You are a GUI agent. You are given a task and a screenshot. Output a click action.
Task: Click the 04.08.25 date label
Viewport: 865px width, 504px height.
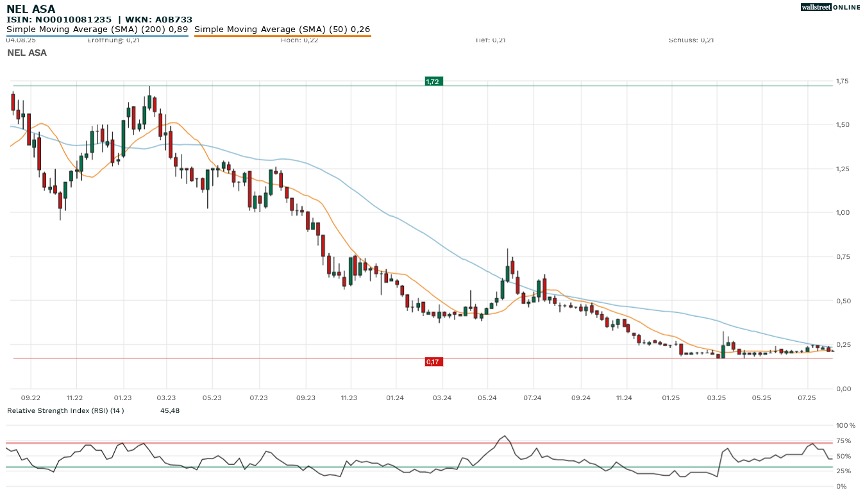[x=21, y=40]
